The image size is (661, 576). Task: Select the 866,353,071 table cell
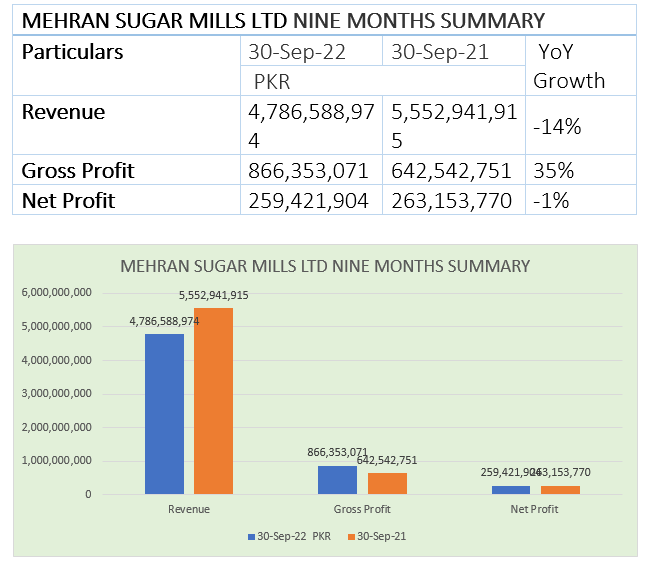coord(311,170)
